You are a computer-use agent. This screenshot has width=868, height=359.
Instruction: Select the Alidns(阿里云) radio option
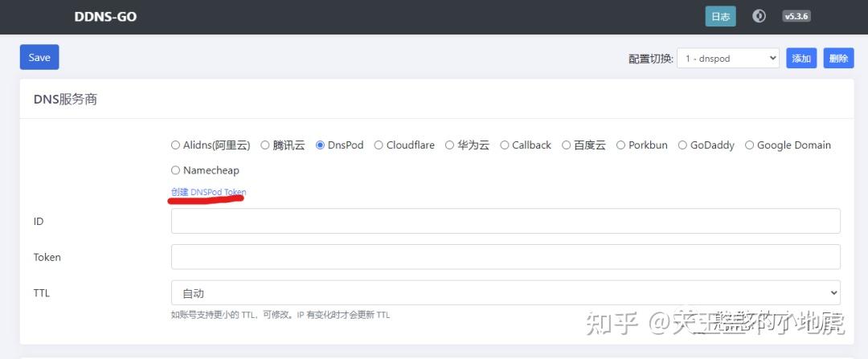[x=175, y=145]
